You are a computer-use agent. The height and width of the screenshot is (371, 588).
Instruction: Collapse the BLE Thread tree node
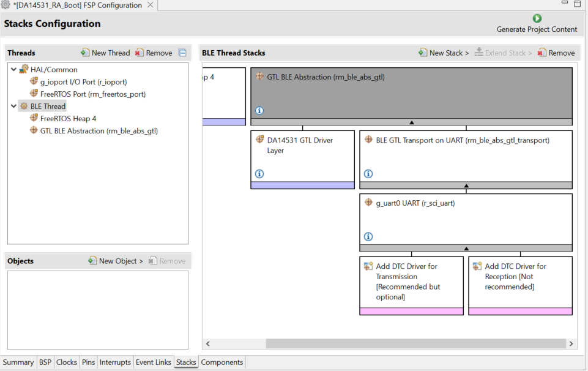click(x=13, y=106)
